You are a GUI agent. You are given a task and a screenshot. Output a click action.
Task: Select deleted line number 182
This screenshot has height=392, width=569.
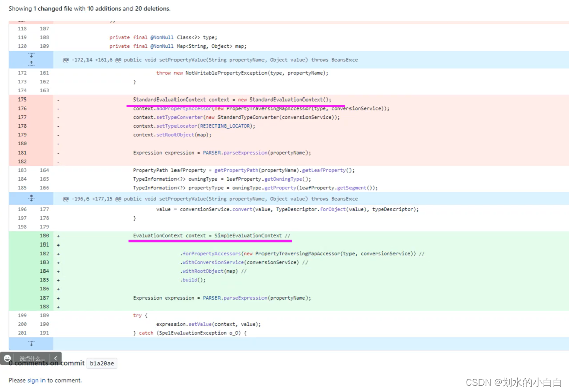coord(22,161)
